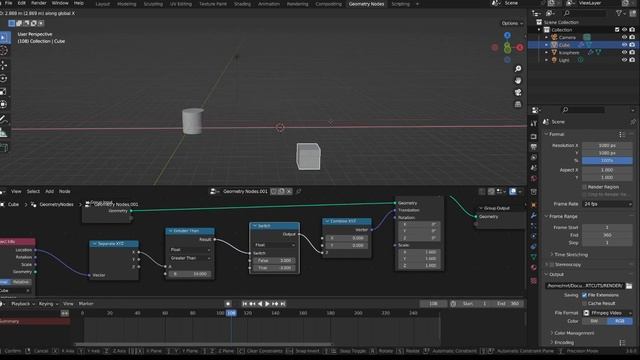Click the B threshold field in Greater Than node
Viewport: 640px width, 360px height.
tap(190, 274)
